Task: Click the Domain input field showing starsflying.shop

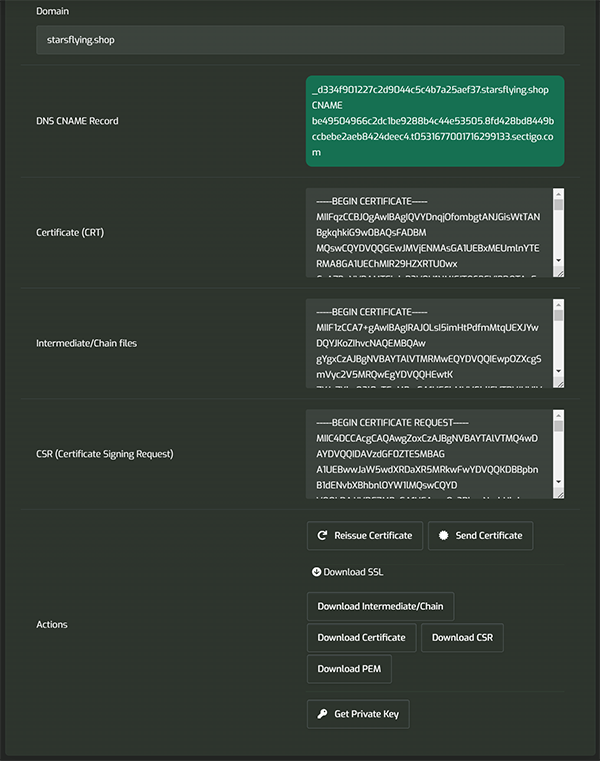Action: pos(300,40)
